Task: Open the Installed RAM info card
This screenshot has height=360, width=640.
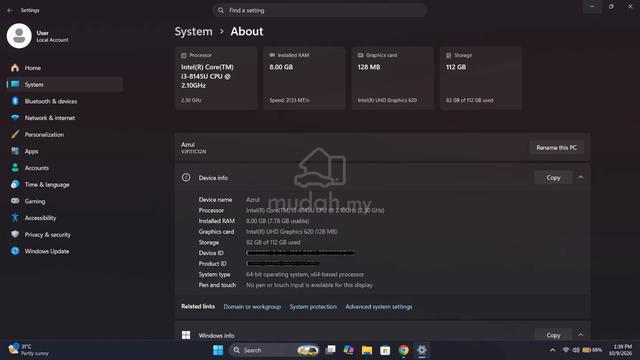Action: click(x=304, y=78)
